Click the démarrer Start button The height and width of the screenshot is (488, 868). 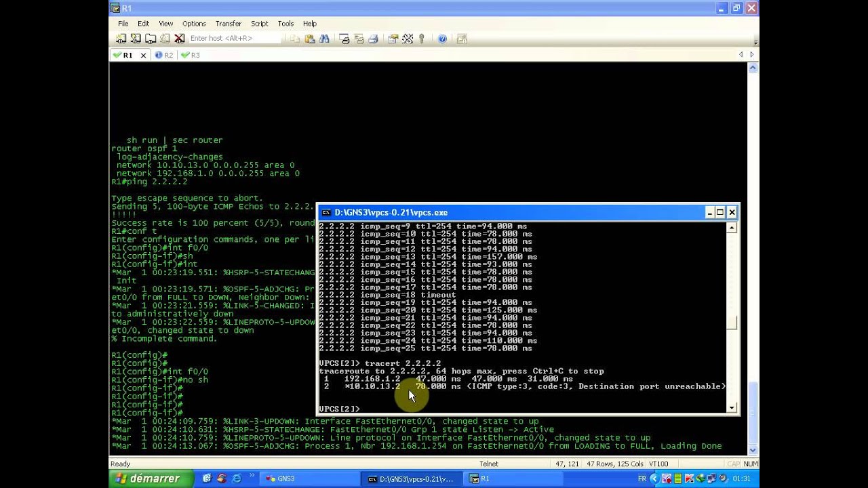151,479
